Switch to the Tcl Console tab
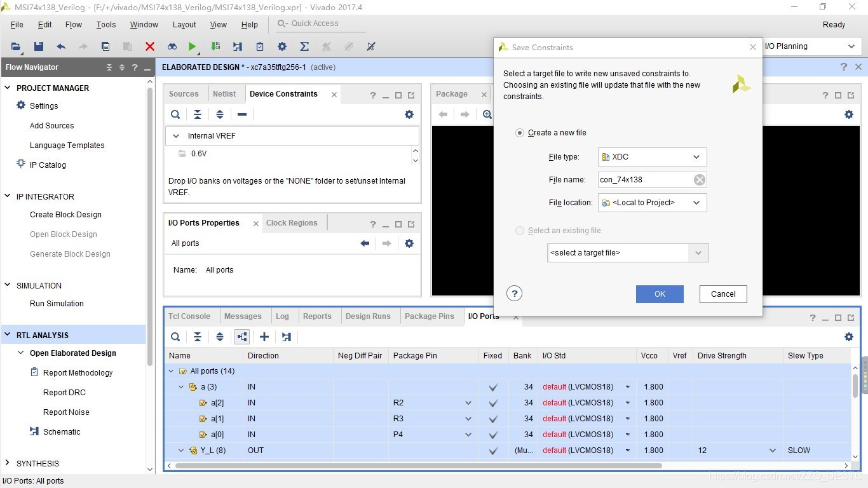This screenshot has height=488, width=868. (x=189, y=316)
